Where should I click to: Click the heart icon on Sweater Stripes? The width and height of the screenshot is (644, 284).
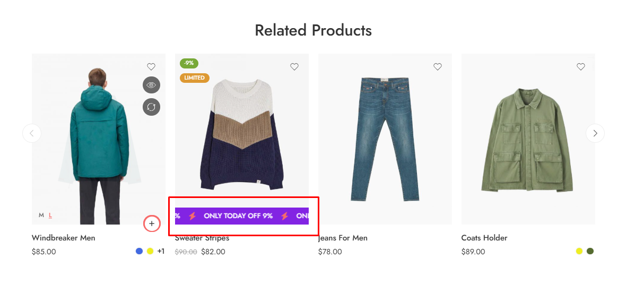[294, 67]
